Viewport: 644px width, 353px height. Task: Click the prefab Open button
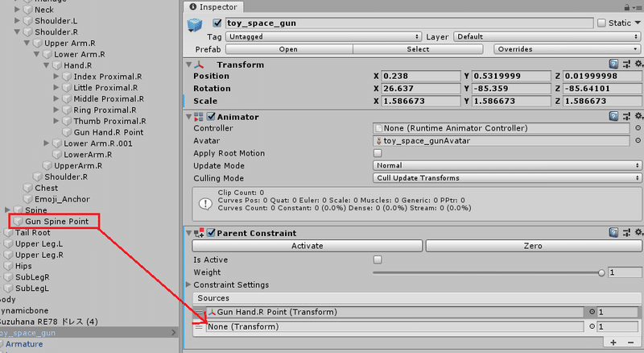289,49
